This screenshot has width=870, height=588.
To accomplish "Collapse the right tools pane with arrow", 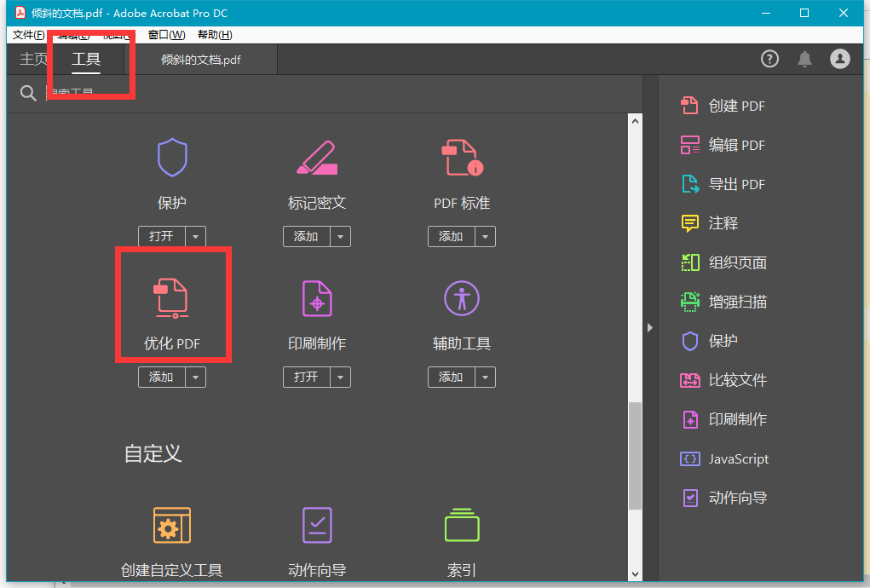I will [649, 327].
